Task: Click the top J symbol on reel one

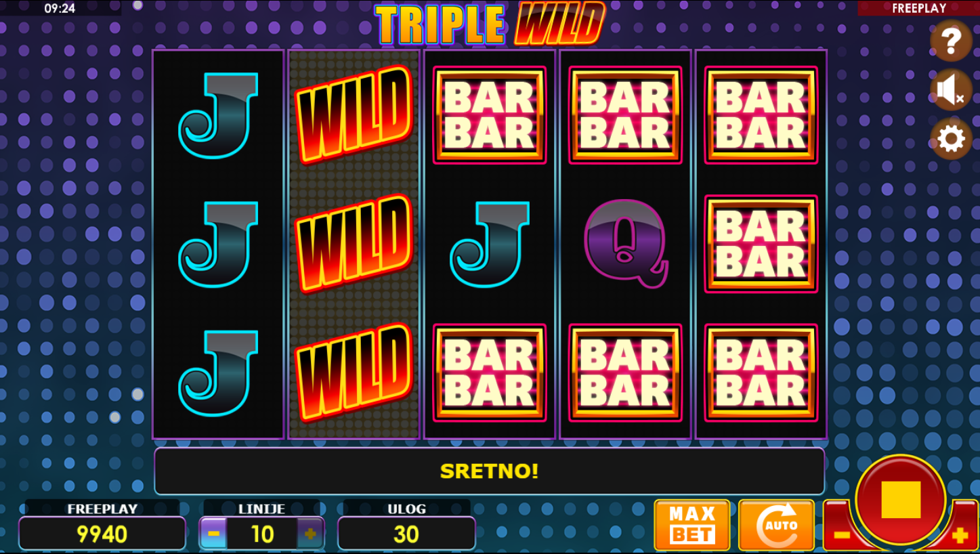Action: 218,115
